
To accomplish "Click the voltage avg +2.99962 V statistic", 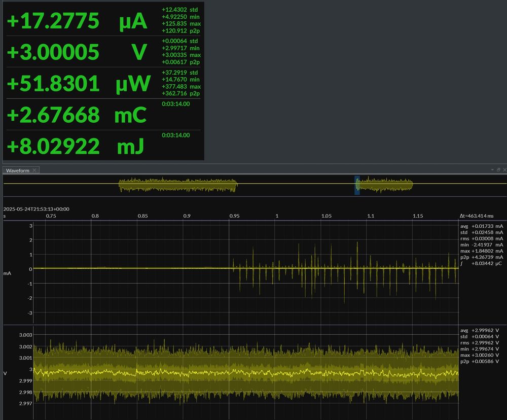I will [480, 330].
